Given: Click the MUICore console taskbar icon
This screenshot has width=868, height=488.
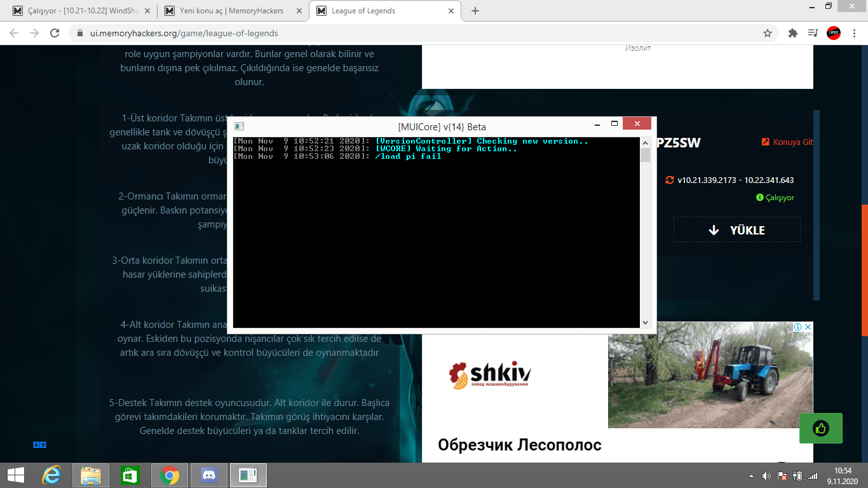Looking at the screenshot, I should 248,475.
